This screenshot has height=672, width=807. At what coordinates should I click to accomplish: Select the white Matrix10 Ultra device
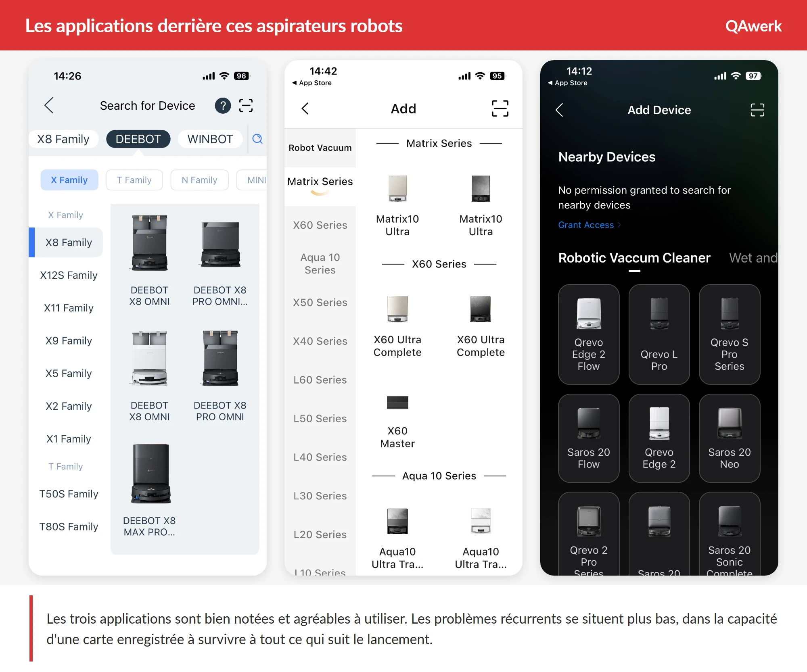pos(397,205)
